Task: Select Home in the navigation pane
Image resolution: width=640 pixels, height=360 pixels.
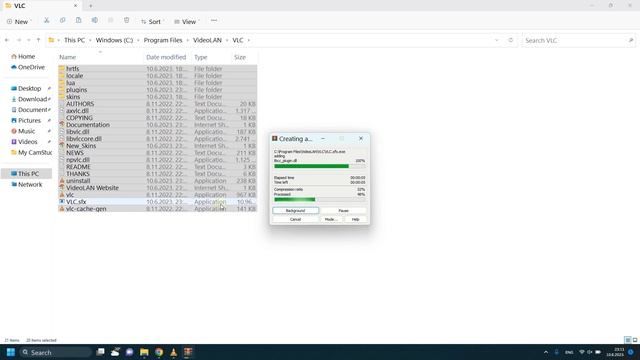Action: 26,56
